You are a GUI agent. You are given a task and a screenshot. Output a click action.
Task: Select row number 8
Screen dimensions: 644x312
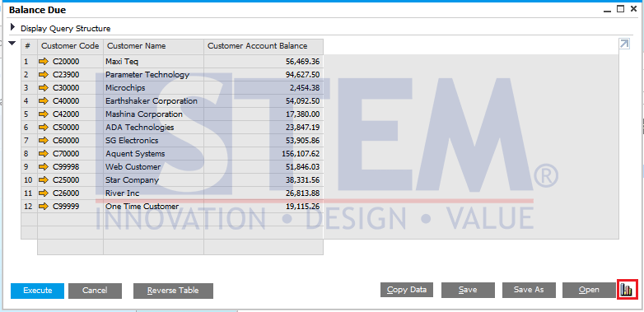point(29,154)
